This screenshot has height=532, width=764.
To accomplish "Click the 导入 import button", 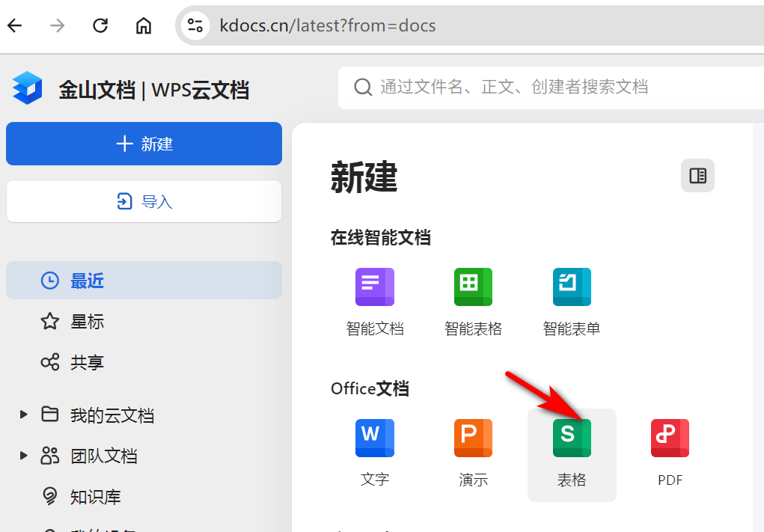I will click(x=144, y=201).
